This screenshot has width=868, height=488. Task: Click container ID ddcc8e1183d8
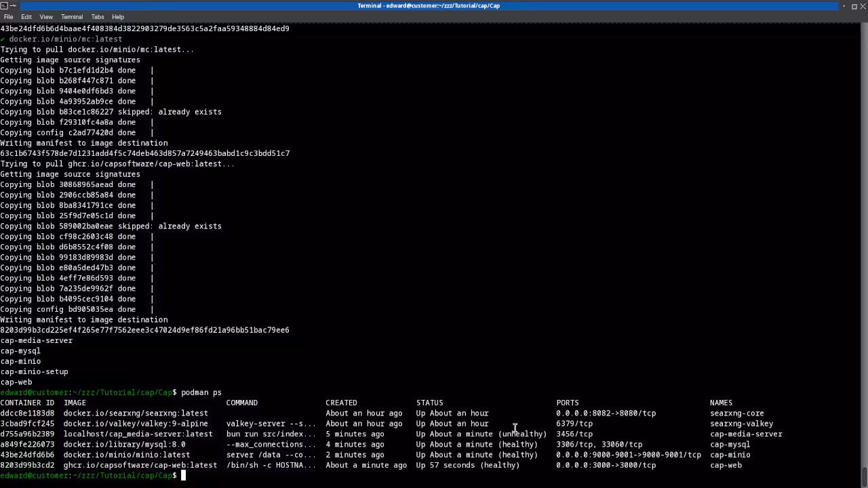coord(27,413)
